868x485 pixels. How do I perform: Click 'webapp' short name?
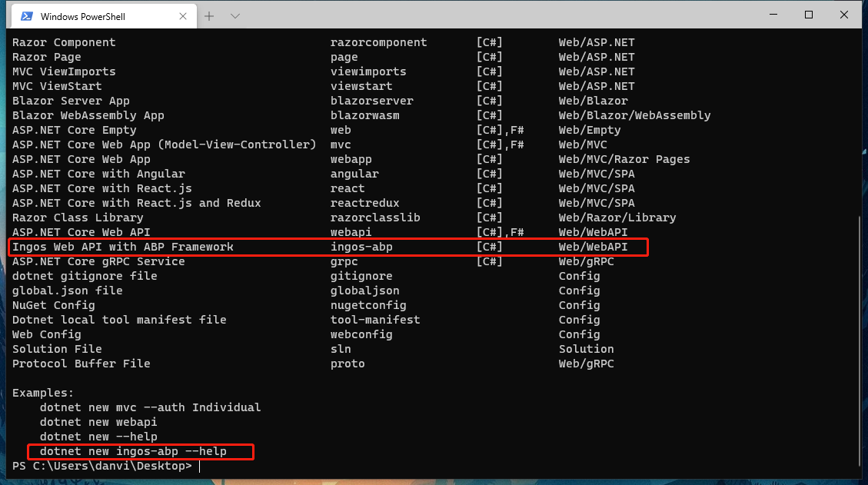pos(351,159)
